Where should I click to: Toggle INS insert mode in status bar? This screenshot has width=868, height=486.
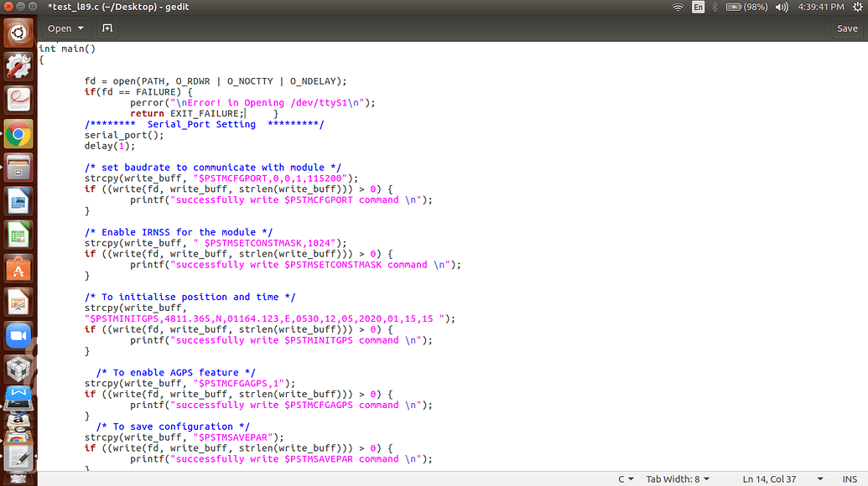coord(849,479)
